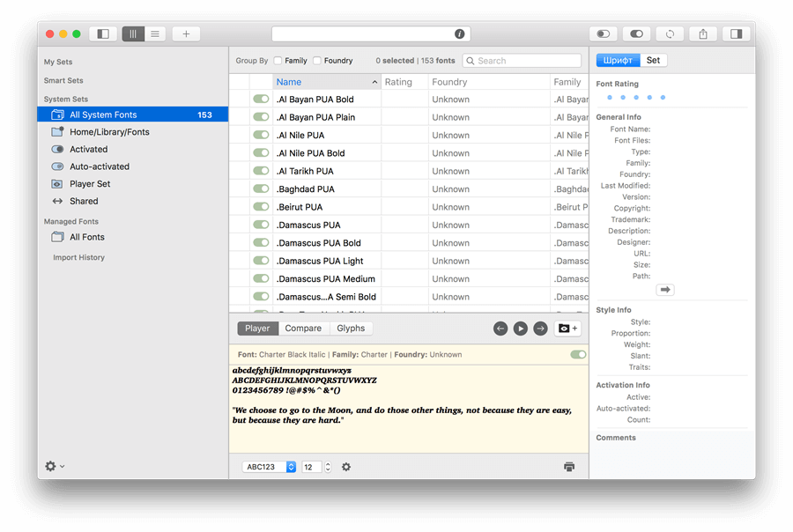Sort fonts by the Name column

click(327, 82)
